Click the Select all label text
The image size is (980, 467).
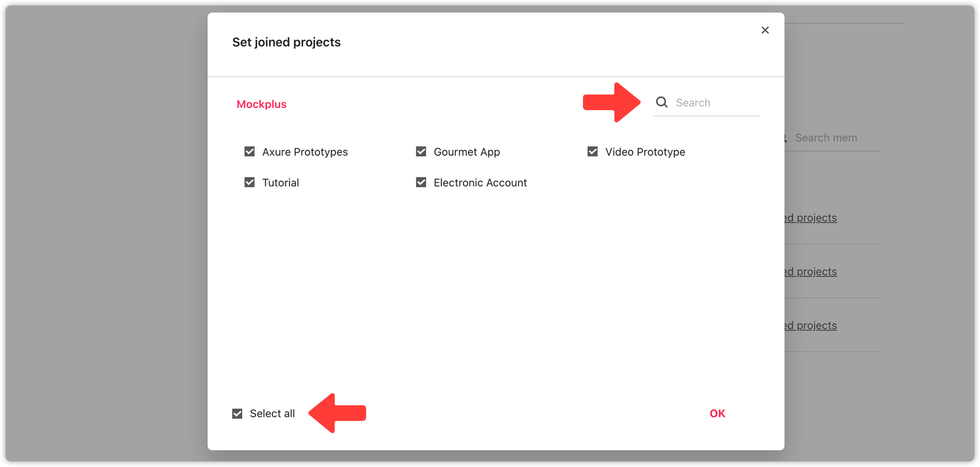coord(273,414)
